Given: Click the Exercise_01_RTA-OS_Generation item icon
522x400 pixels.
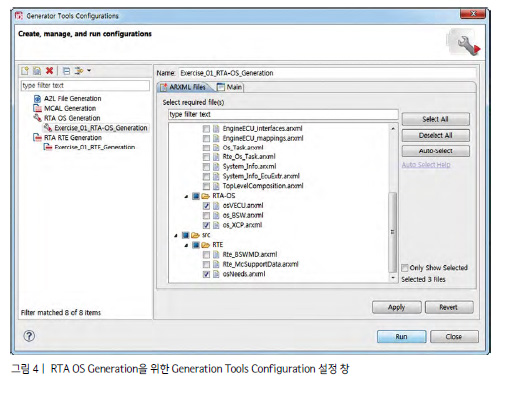Looking at the screenshot, I should coord(48,128).
